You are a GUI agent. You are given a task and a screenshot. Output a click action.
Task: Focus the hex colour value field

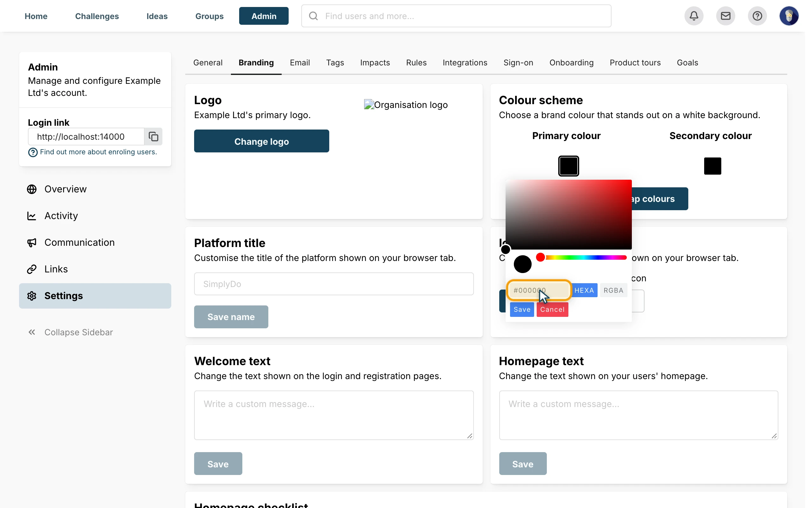click(539, 290)
